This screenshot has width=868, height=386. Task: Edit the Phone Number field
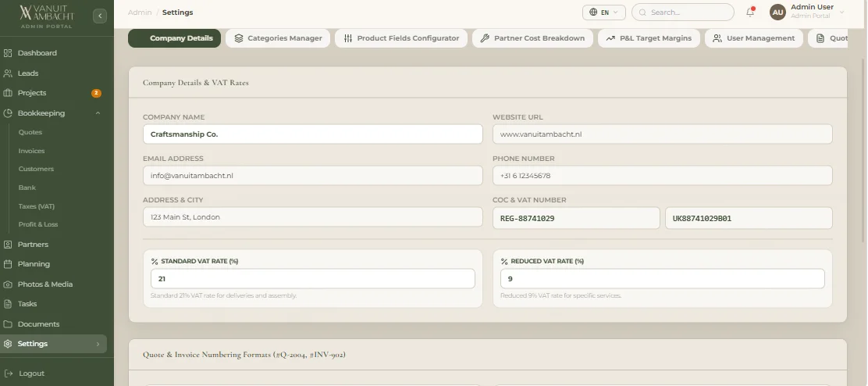(x=663, y=176)
